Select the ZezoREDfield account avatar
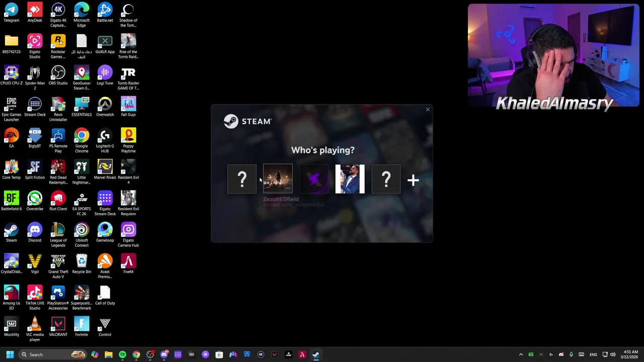This screenshot has height=362, width=644. pyautogui.click(x=278, y=179)
